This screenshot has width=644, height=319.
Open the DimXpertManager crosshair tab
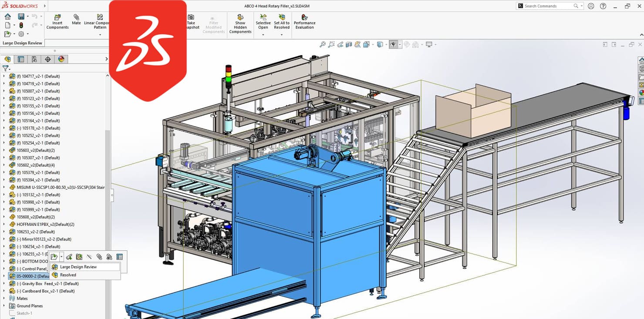47,59
